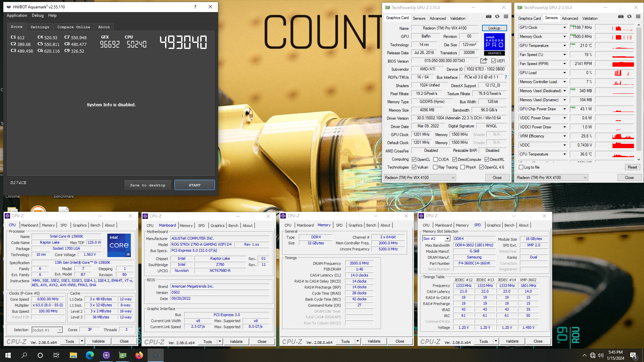Click the Fan Speed (RPM) sensor graph
Screen dimensions: 644x362
point(614,64)
